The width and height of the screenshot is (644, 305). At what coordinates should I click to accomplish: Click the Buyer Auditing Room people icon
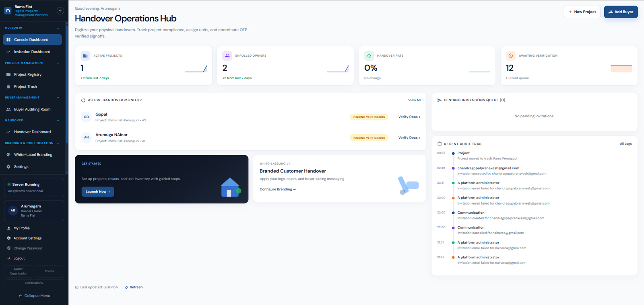coord(8,109)
